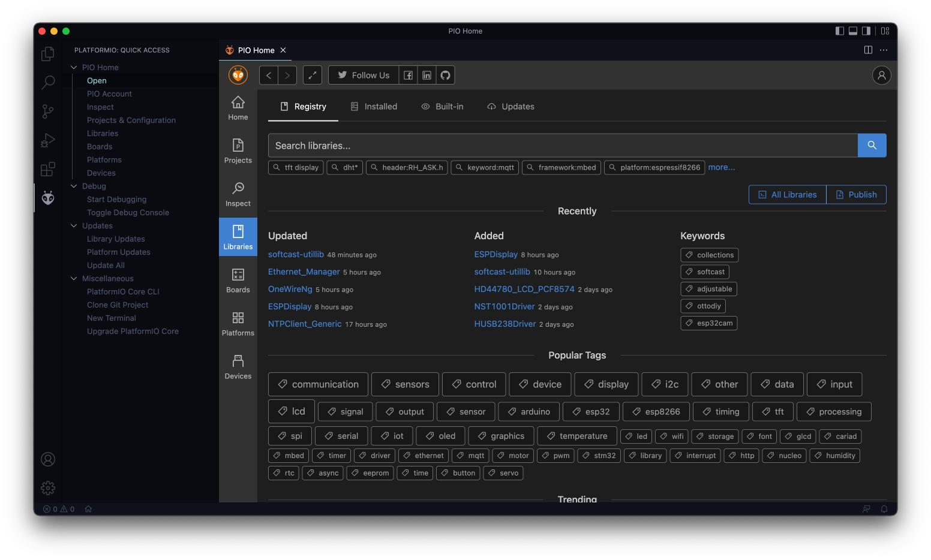Open the Ethernet_Manager library link
Screen dimensions: 931x560
(304, 272)
